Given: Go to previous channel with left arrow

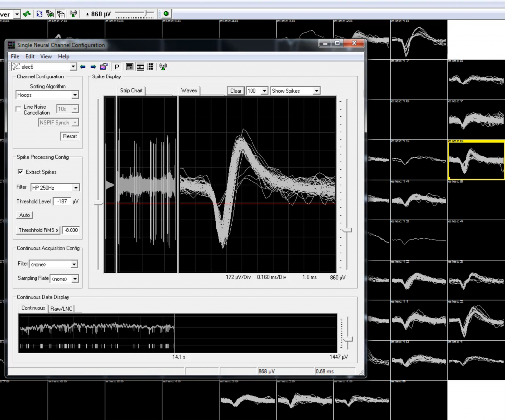Looking at the screenshot, I should tap(83, 67).
